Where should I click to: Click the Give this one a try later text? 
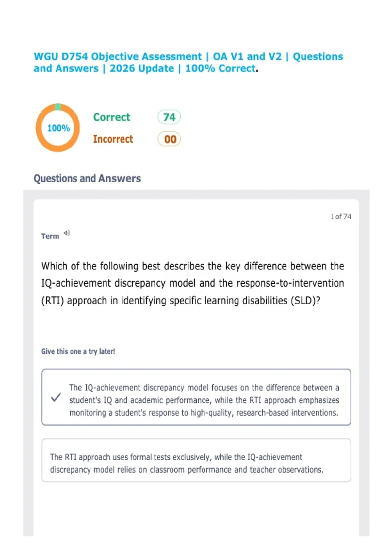tap(78, 351)
